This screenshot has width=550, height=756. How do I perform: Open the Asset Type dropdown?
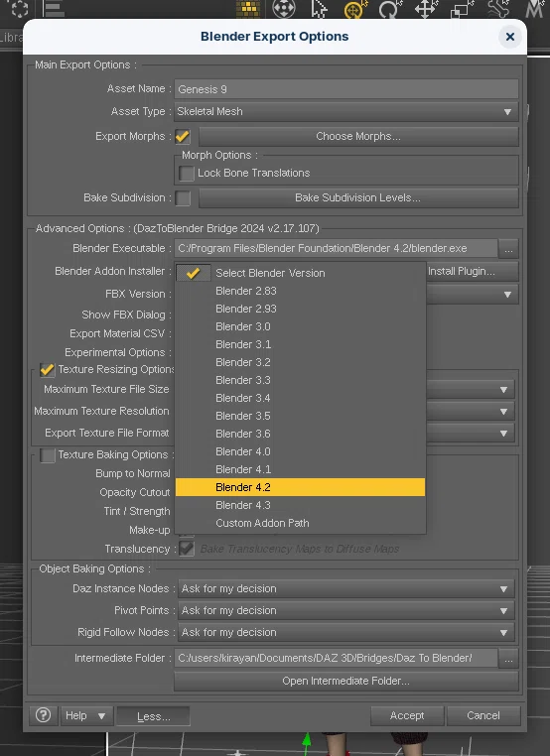[345, 111]
